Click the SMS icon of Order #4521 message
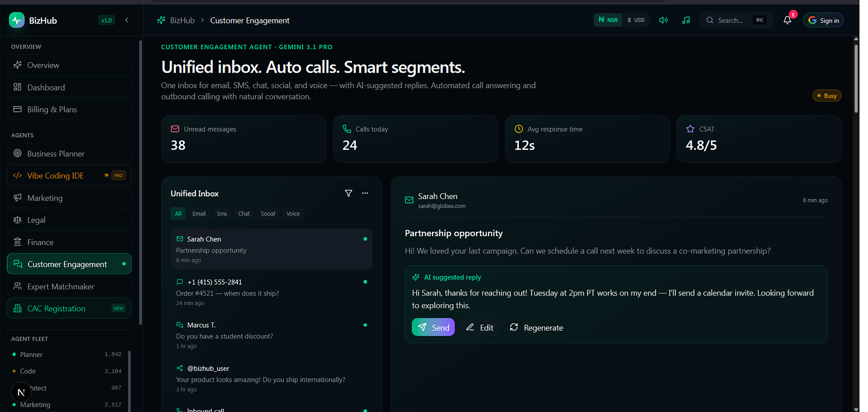The image size is (868, 412). point(180,282)
